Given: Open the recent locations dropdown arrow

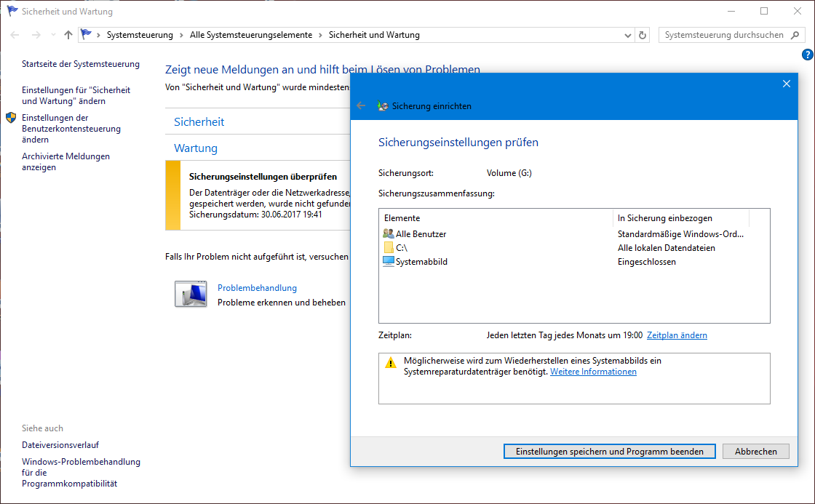Looking at the screenshot, I should tap(53, 35).
